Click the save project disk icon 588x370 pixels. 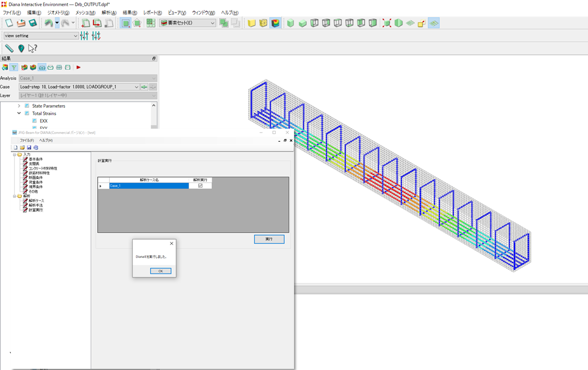[x=33, y=23]
